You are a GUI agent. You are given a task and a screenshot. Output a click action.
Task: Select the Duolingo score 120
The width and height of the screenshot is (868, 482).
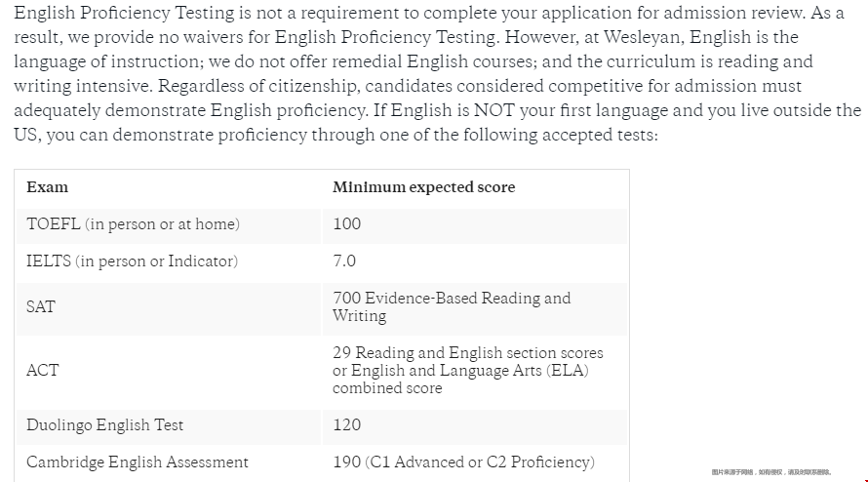(346, 425)
